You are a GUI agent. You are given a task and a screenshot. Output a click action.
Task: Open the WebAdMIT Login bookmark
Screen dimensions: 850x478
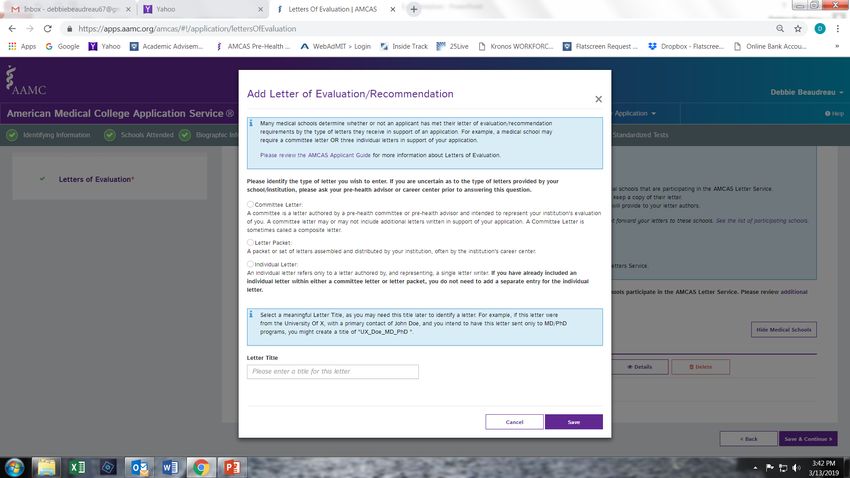pos(336,47)
